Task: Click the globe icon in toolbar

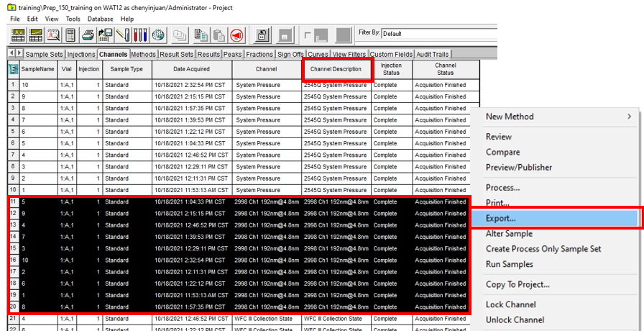Action: [x=158, y=35]
